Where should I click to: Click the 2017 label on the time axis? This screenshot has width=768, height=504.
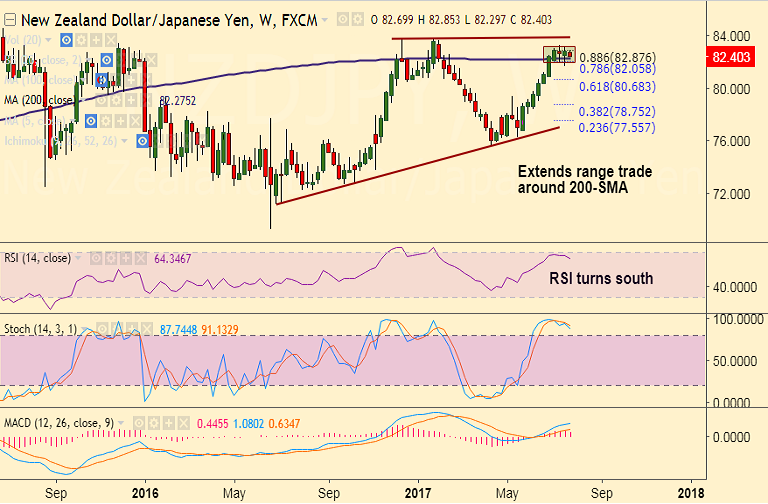pos(418,493)
